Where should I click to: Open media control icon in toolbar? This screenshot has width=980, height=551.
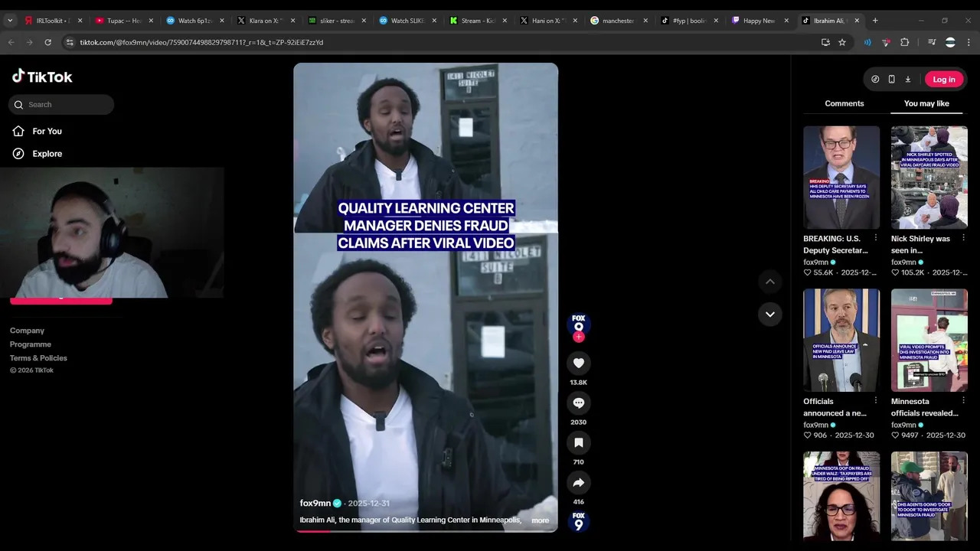pyautogui.click(x=932, y=42)
